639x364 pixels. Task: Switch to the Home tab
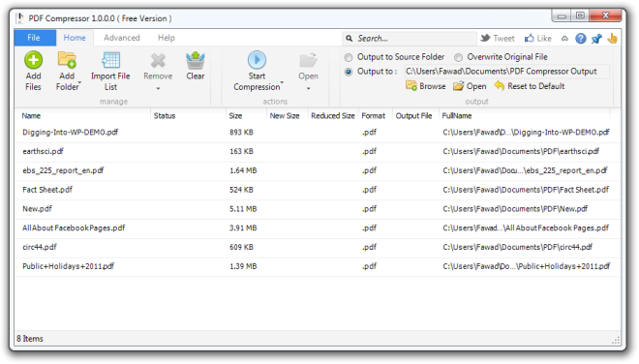[75, 38]
